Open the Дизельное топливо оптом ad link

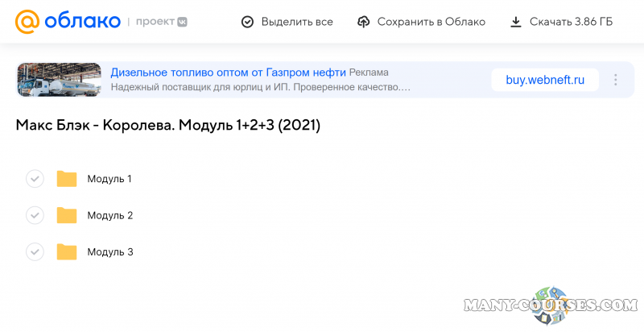pyautogui.click(x=228, y=72)
